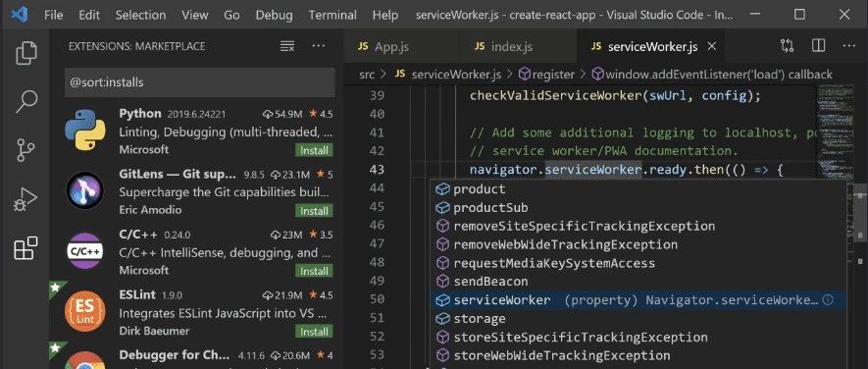Open the Source Control view
The width and height of the screenshot is (868, 369).
(26, 149)
